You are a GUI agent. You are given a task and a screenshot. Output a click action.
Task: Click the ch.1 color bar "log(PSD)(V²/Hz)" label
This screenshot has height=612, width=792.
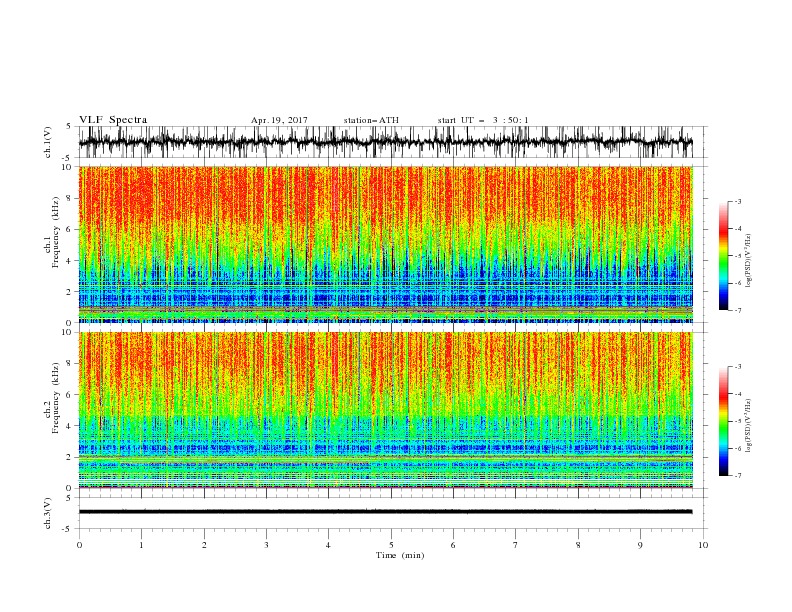(749, 261)
